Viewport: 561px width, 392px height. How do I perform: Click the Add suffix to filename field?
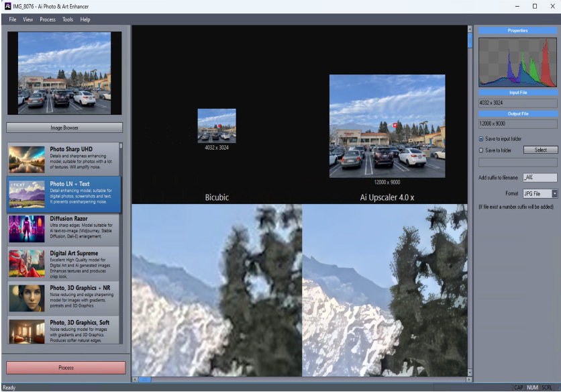tap(540, 177)
